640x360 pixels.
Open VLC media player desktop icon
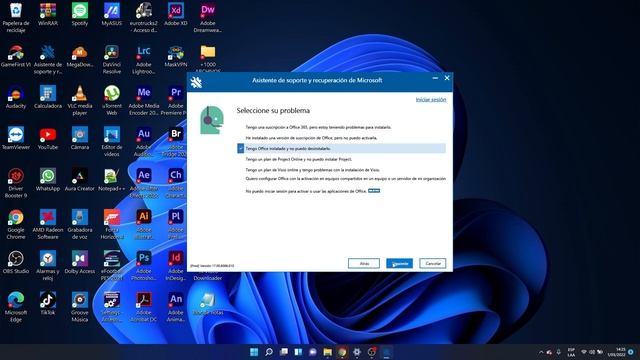tap(80, 100)
